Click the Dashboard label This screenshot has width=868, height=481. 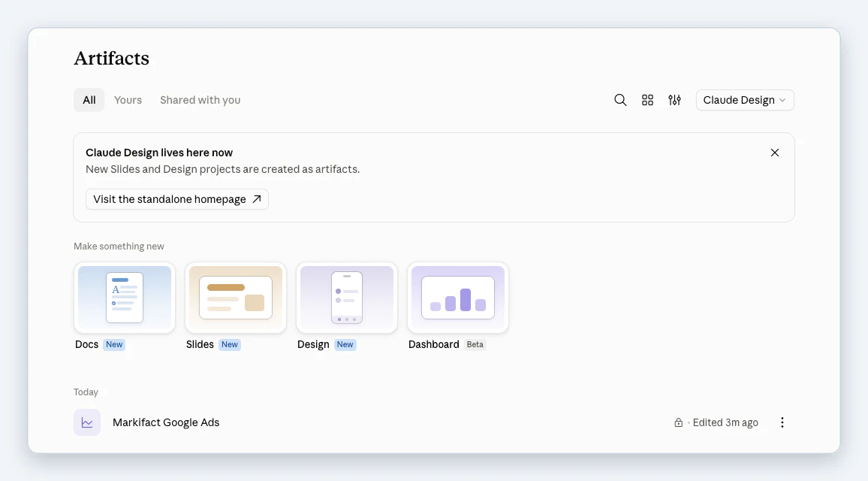(433, 344)
